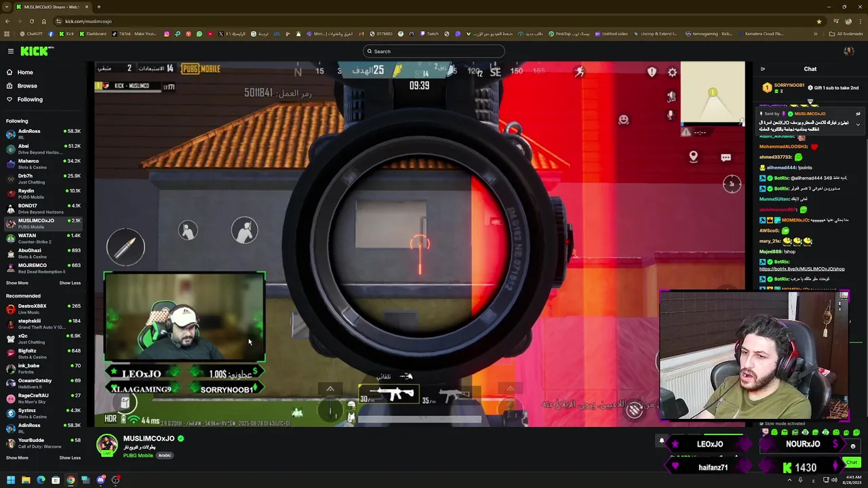This screenshot has height=488, width=868.
Task: Bookmark this page with the star icon
Action: (818, 22)
